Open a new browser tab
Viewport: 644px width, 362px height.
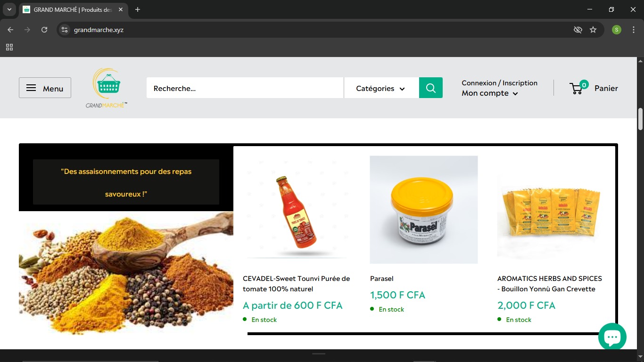point(138,9)
